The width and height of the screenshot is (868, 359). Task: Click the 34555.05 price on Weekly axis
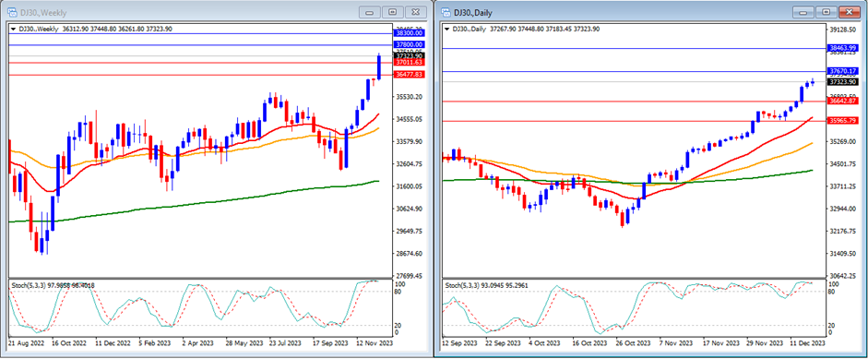point(409,119)
